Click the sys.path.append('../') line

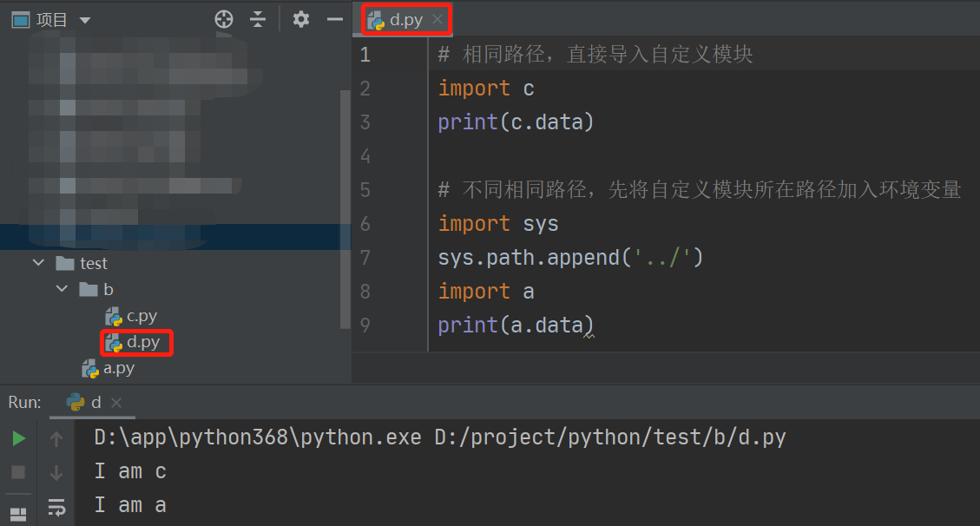(x=570, y=258)
